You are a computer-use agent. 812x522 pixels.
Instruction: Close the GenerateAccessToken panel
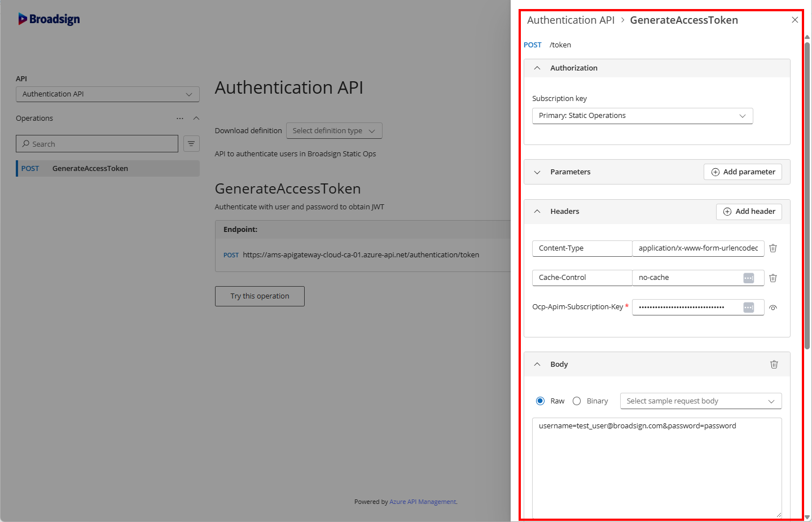[795, 20]
